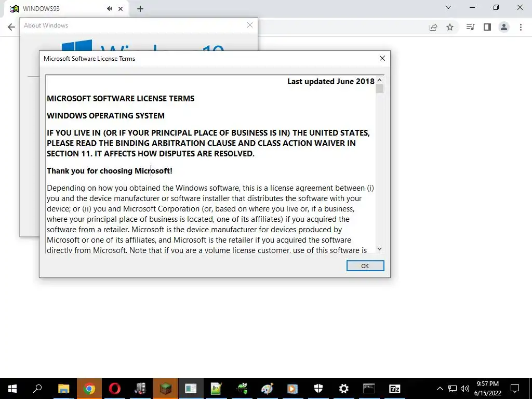Open the Chrome three-dot menu

point(521,27)
